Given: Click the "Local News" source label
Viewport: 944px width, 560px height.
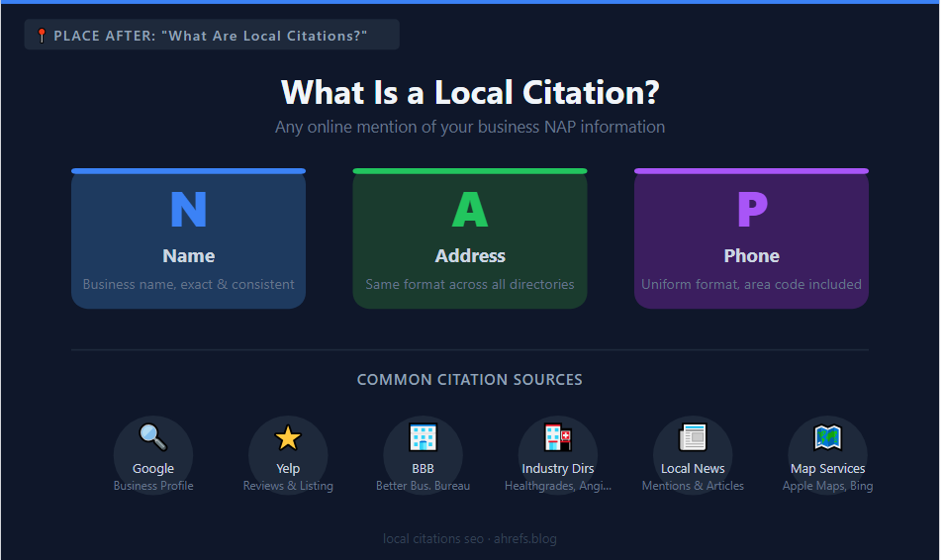Looking at the screenshot, I should pos(693,468).
